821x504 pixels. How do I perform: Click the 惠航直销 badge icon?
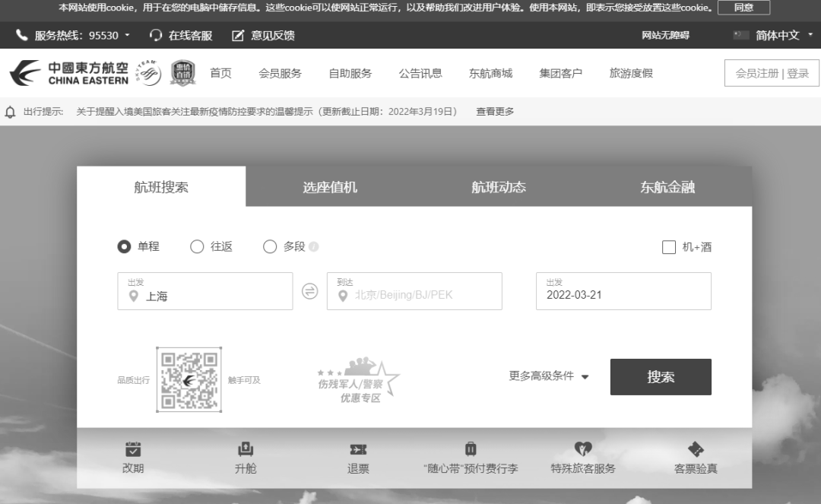182,73
